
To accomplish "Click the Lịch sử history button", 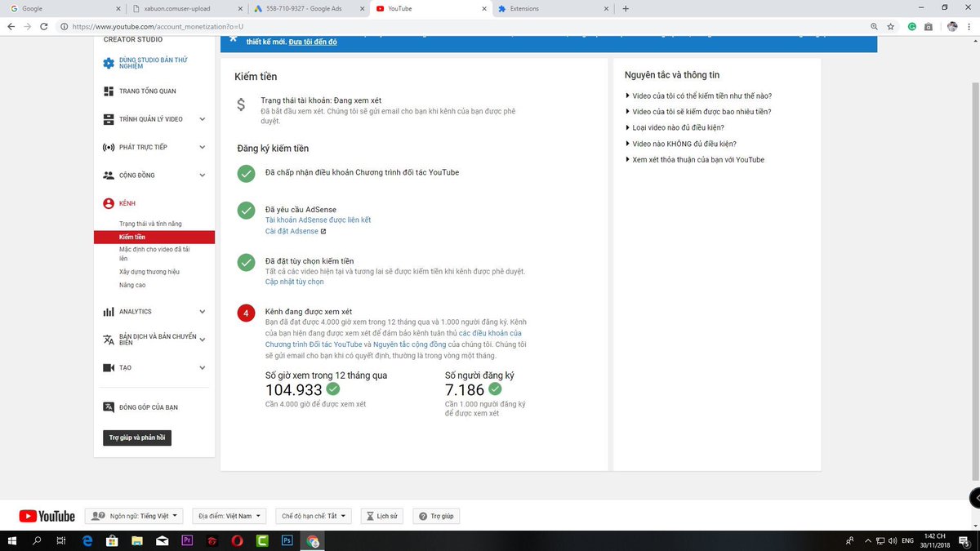I will pos(383,516).
